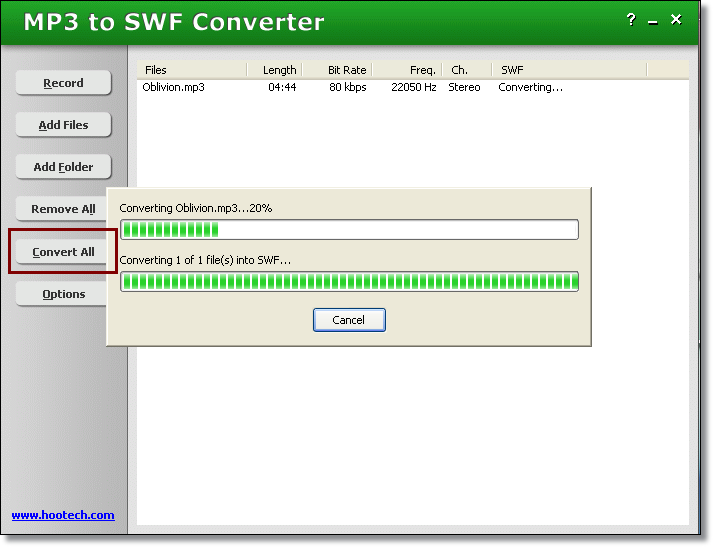This screenshot has width=713, height=547.
Task: Choose Add Folder in the sidebar
Action: [63, 167]
